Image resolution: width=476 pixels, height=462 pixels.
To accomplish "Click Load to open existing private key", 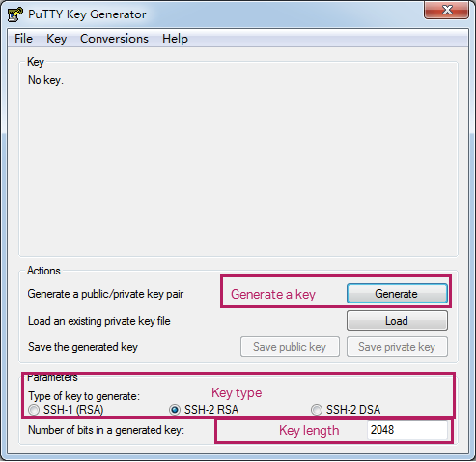I will click(x=397, y=321).
